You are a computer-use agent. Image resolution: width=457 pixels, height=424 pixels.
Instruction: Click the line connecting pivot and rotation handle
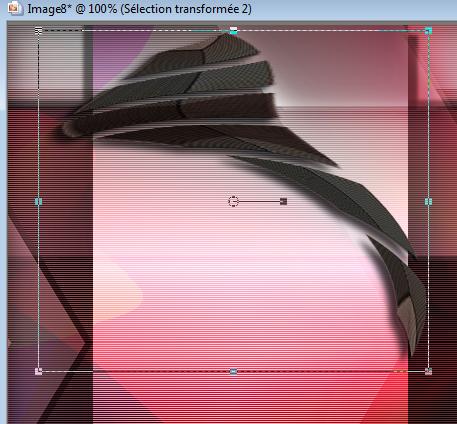259,201
